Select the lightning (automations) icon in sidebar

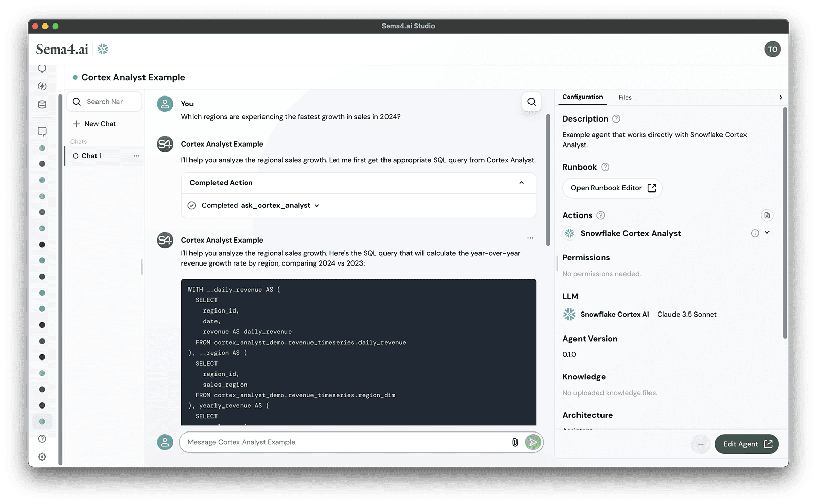coord(42,86)
